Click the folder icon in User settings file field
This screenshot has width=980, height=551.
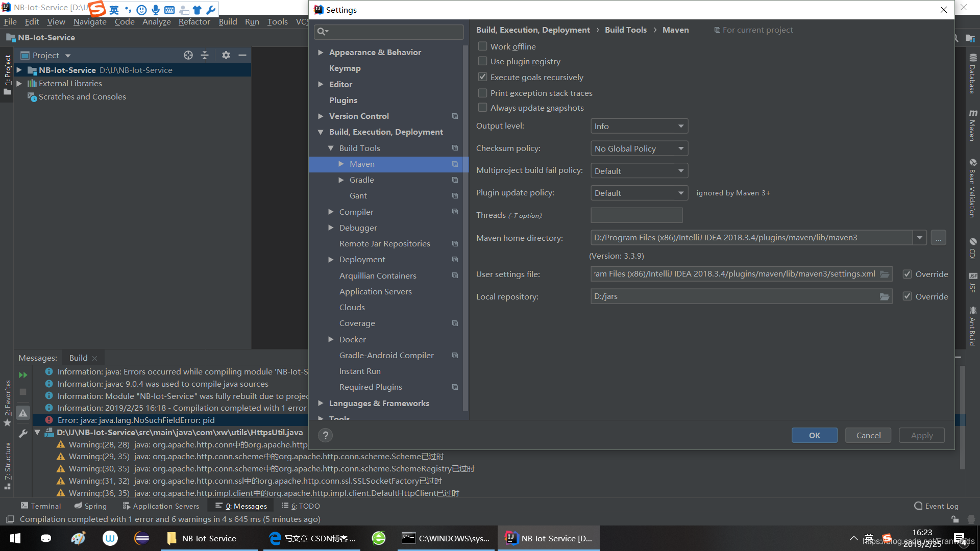click(885, 274)
